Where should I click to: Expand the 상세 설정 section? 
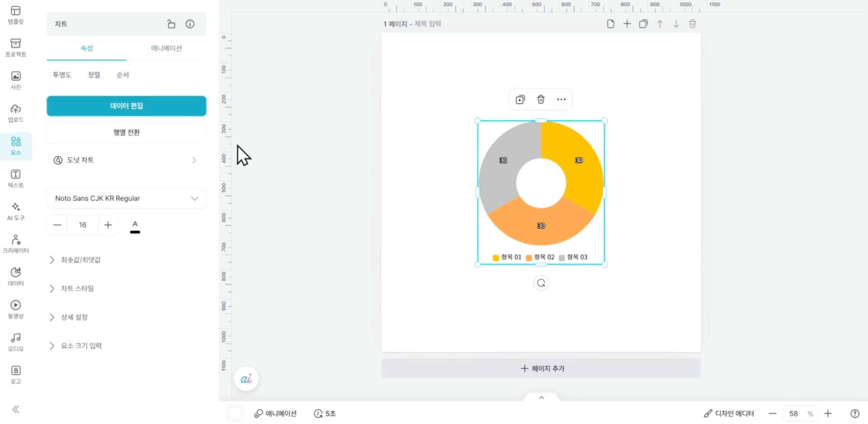pyautogui.click(x=69, y=317)
